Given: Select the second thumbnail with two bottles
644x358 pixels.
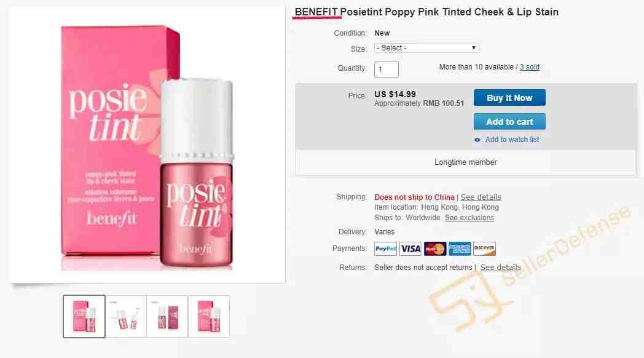Looking at the screenshot, I should coord(126,317).
